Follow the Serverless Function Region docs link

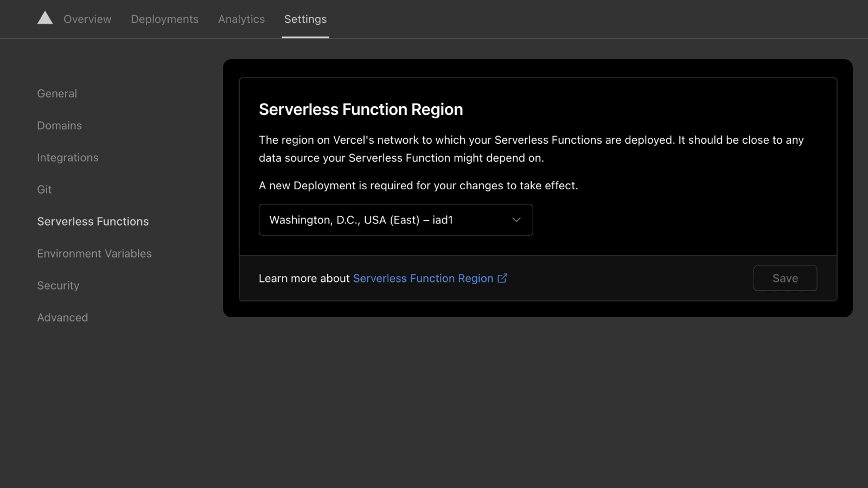[x=423, y=278]
